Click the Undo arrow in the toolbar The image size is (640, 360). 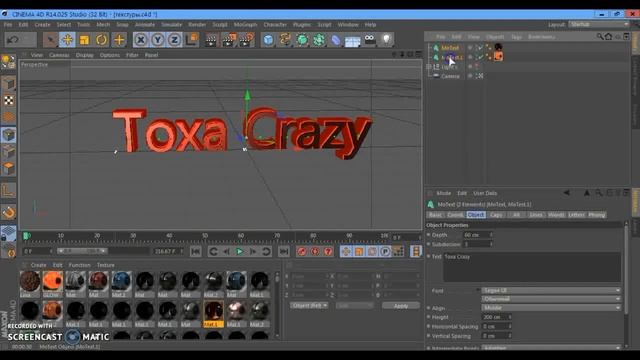[13, 40]
